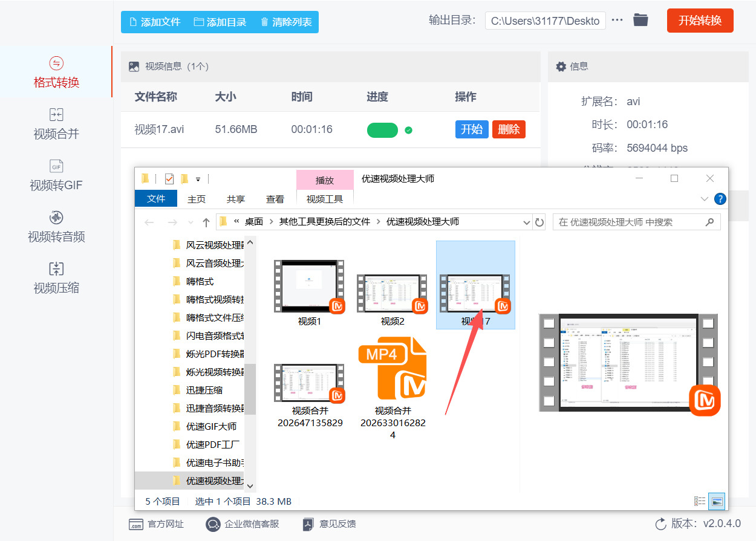756x541 pixels.
Task: Click navigation pane scroll down arrow
Action: pyautogui.click(x=250, y=485)
